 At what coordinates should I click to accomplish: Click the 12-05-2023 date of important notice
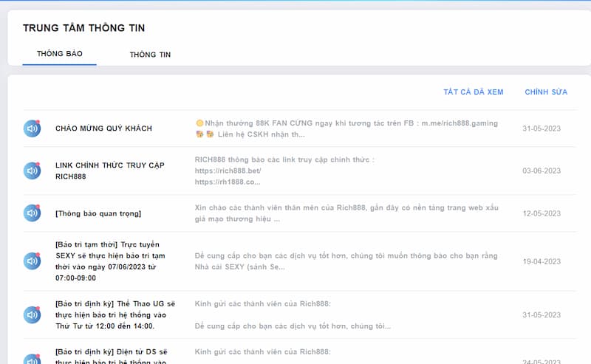542,213
